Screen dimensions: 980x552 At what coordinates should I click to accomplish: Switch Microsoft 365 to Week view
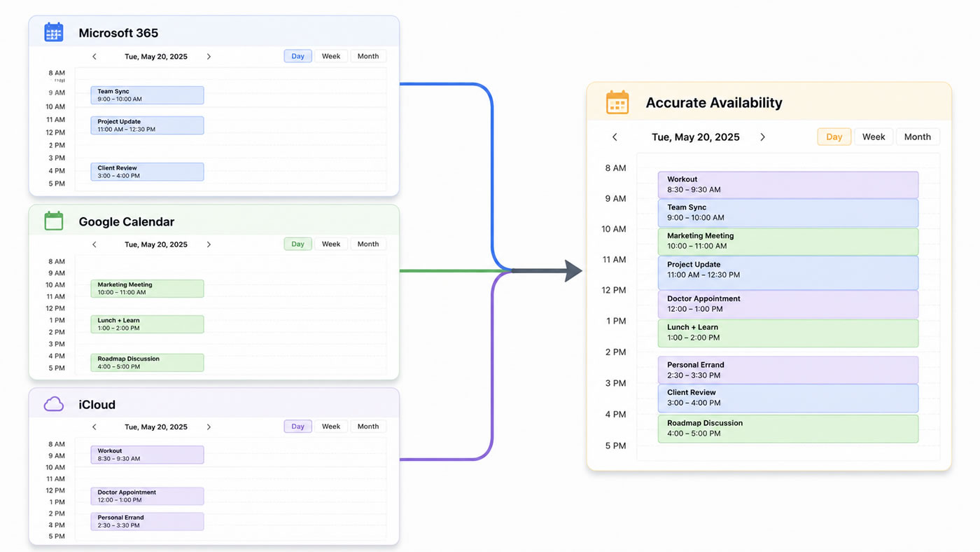click(x=331, y=56)
